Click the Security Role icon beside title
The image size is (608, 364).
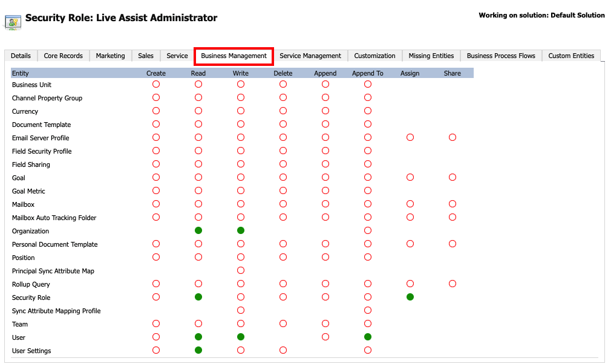click(13, 22)
